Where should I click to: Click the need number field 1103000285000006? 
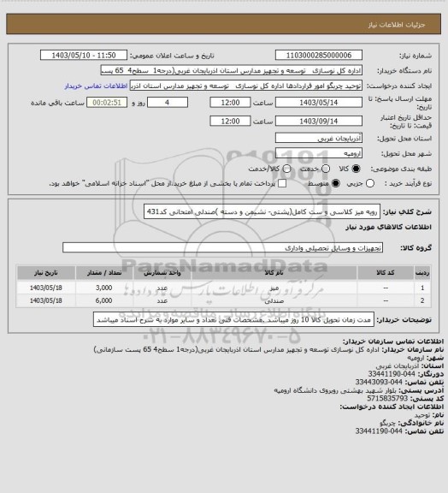319,55
